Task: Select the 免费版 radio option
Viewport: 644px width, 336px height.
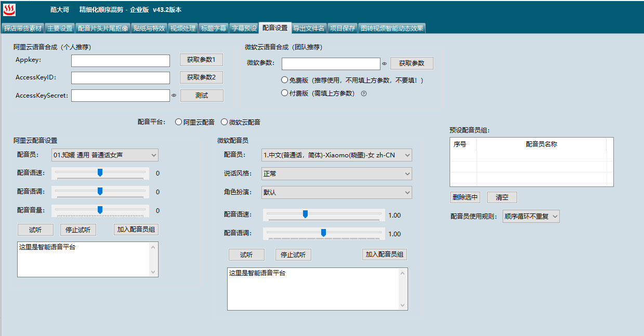Action: [284, 80]
